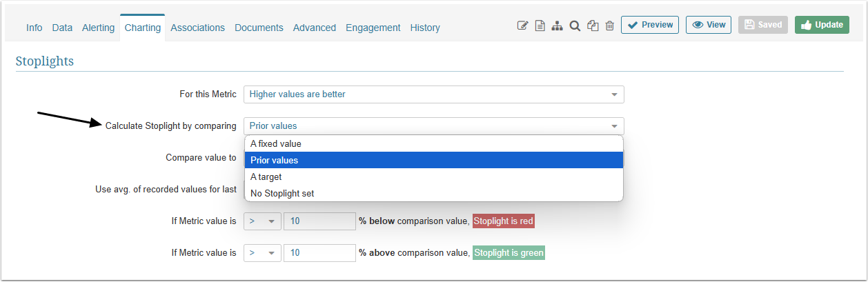Open the Associations tab
Viewport: 868px width, 282px height.
point(197,28)
